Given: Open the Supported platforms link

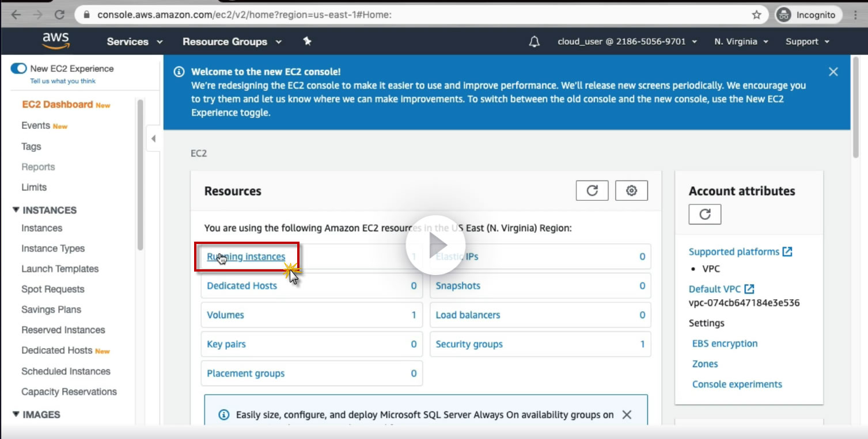Looking at the screenshot, I should click(740, 251).
